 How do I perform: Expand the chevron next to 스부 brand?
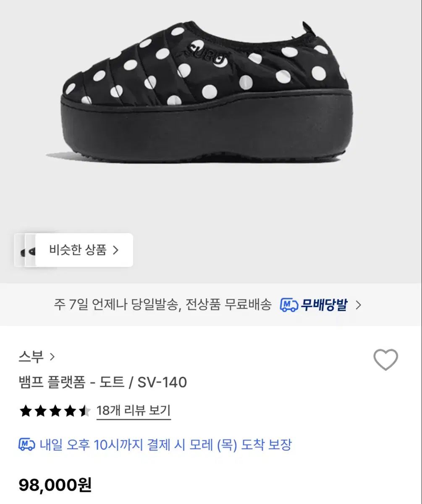click(52, 357)
